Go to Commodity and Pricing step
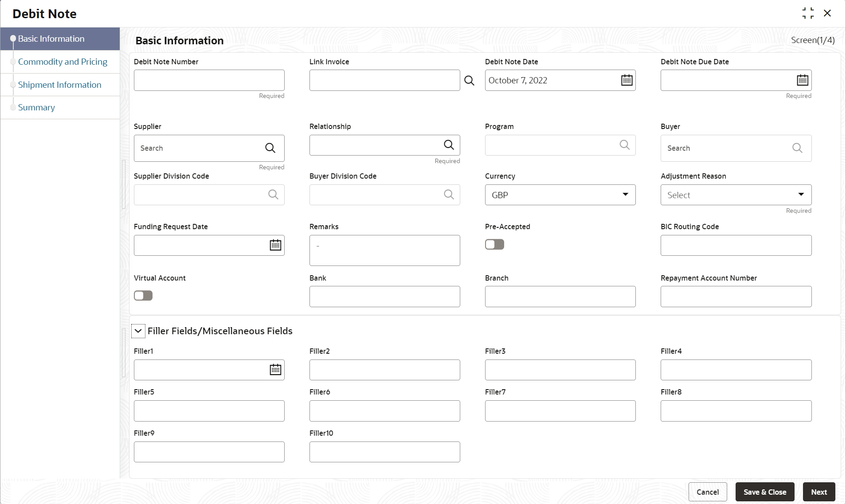The height and width of the screenshot is (504, 846). (x=63, y=62)
